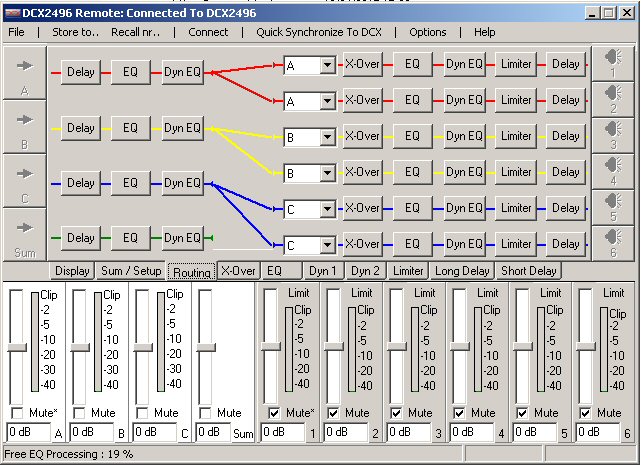The image size is (641, 465).
Task: Unmute output channel 6
Action: point(585,413)
